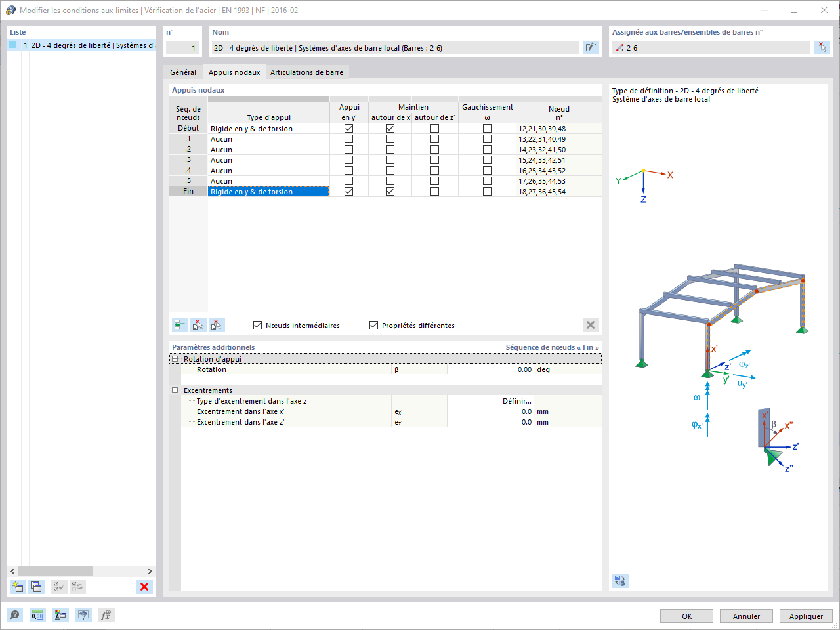Confirm with the OK button

[686, 616]
